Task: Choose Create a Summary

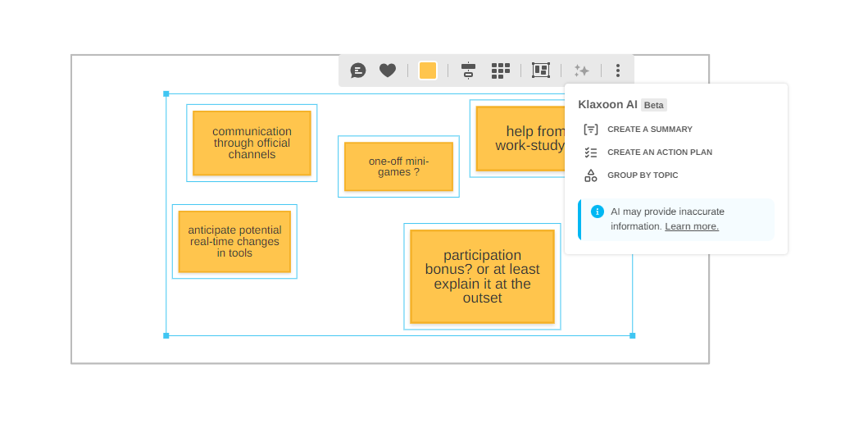Action: (649, 130)
